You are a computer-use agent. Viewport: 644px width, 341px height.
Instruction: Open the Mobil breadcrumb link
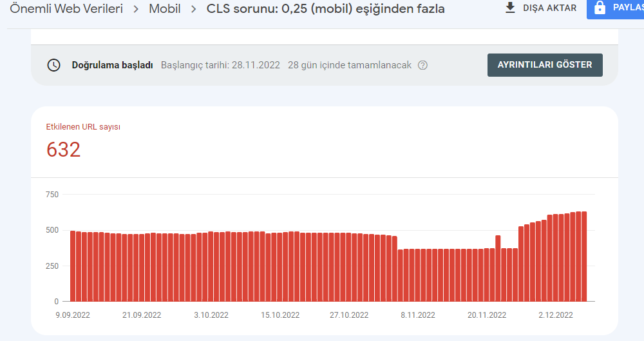[165, 8]
